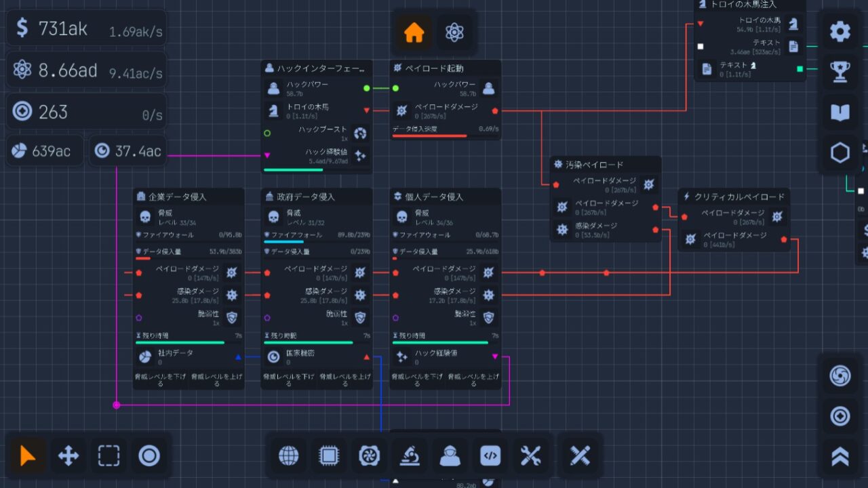Switch to the atom tab at top
Image resolution: width=868 pixels, height=488 pixels.
[454, 33]
